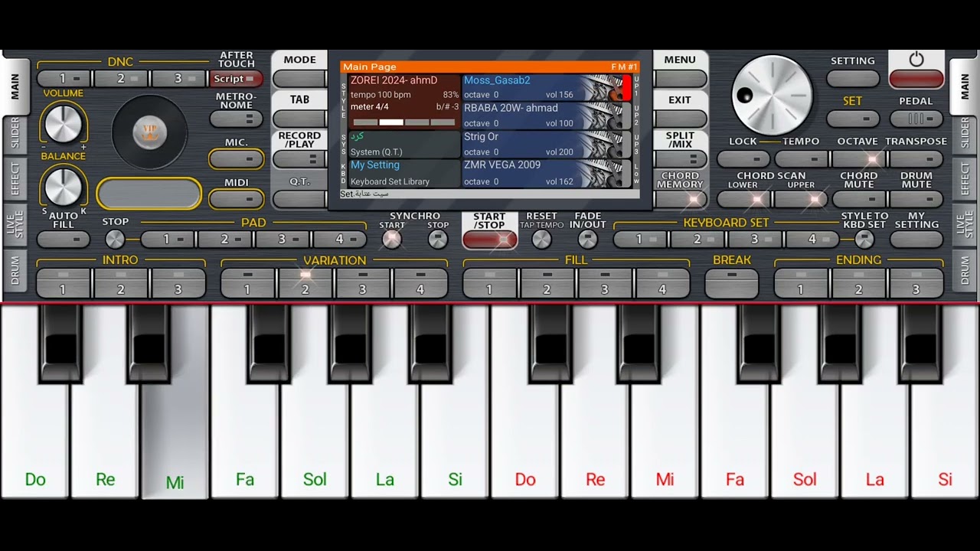Enable the Metronome button
980x551 pixels.
point(236,119)
